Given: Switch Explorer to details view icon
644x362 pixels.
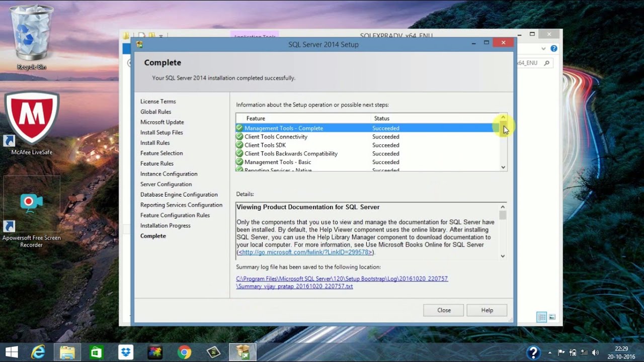Looking at the screenshot, I should pos(542,317).
